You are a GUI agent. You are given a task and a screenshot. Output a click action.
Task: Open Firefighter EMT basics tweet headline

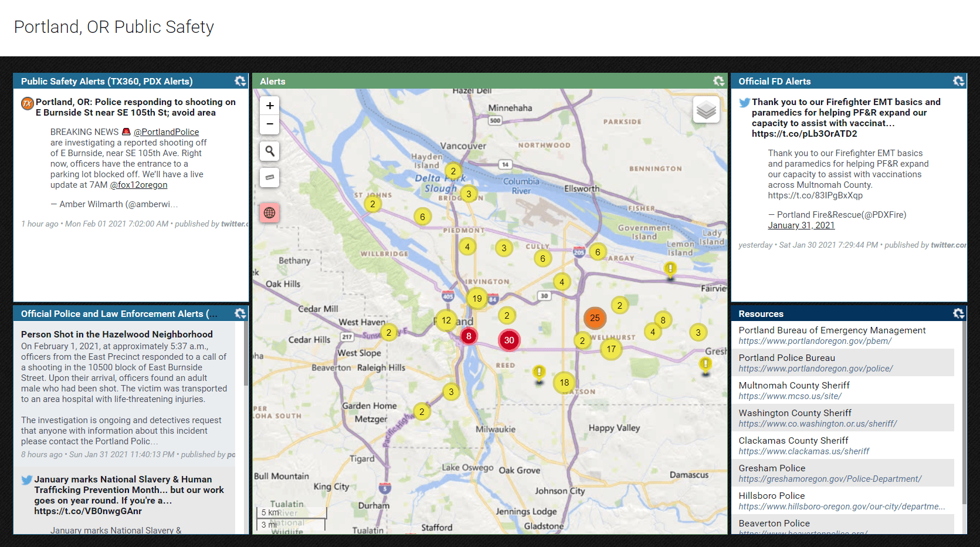pos(846,118)
